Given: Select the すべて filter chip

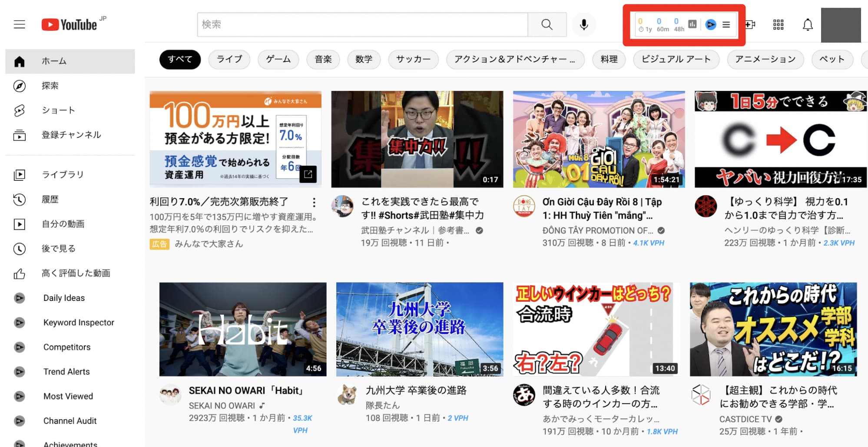Looking at the screenshot, I should click(x=180, y=59).
